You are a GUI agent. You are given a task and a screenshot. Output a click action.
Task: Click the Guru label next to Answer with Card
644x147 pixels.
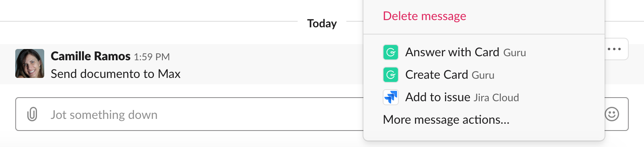[515, 53]
